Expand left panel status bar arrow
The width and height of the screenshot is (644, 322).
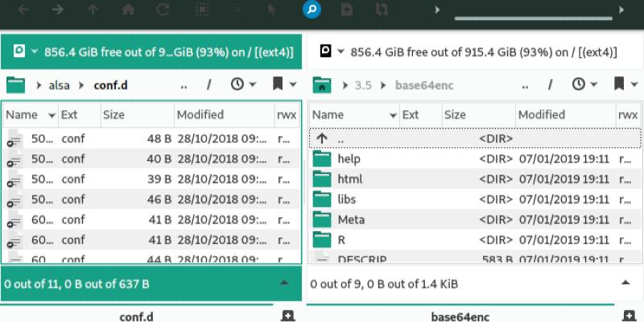coord(283,283)
